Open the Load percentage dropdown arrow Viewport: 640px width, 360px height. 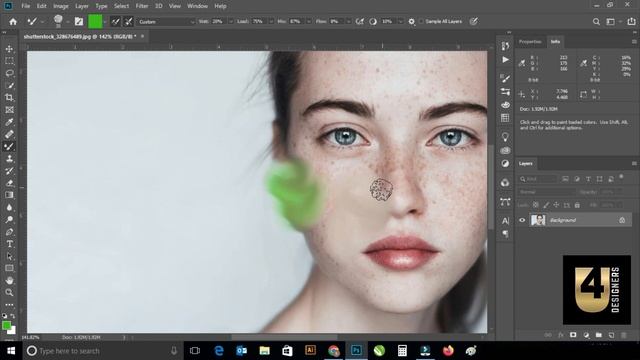271,22
